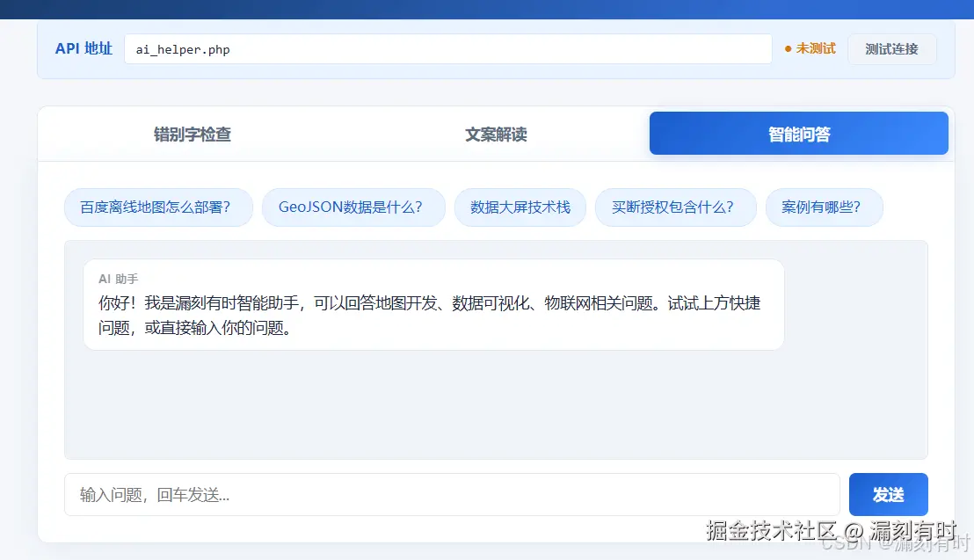This screenshot has height=560, width=974.
Task: Click the 未测试 status indicator
Action: [810, 48]
